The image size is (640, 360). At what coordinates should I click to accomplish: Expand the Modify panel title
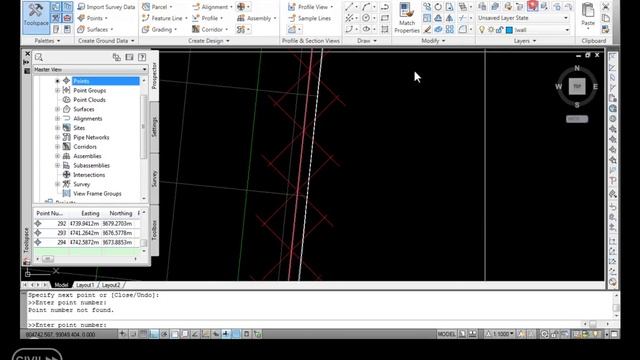click(433, 41)
